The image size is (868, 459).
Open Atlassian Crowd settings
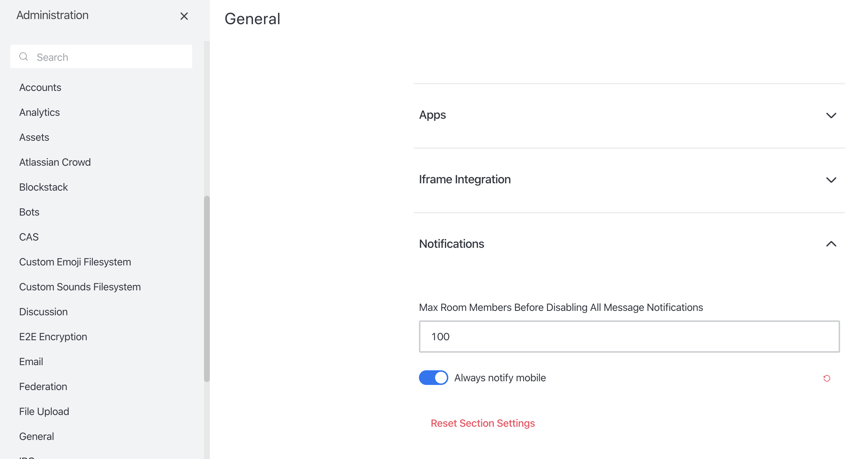tap(55, 162)
